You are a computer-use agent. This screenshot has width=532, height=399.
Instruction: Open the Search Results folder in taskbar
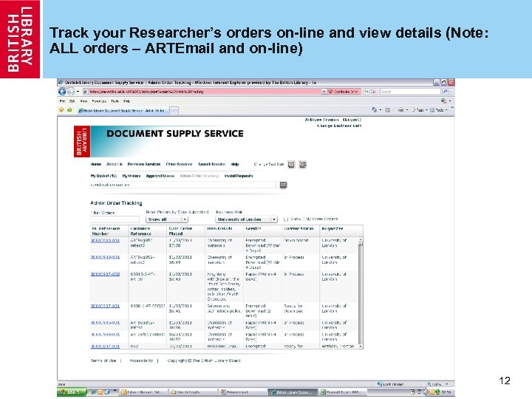(193, 392)
